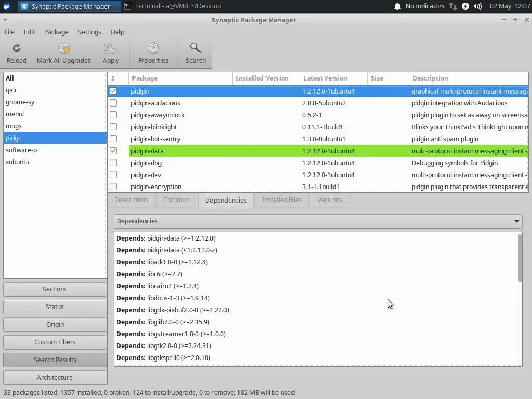Switch to the Terminal window in taskbar
The image size is (532, 399).
tap(172, 6)
